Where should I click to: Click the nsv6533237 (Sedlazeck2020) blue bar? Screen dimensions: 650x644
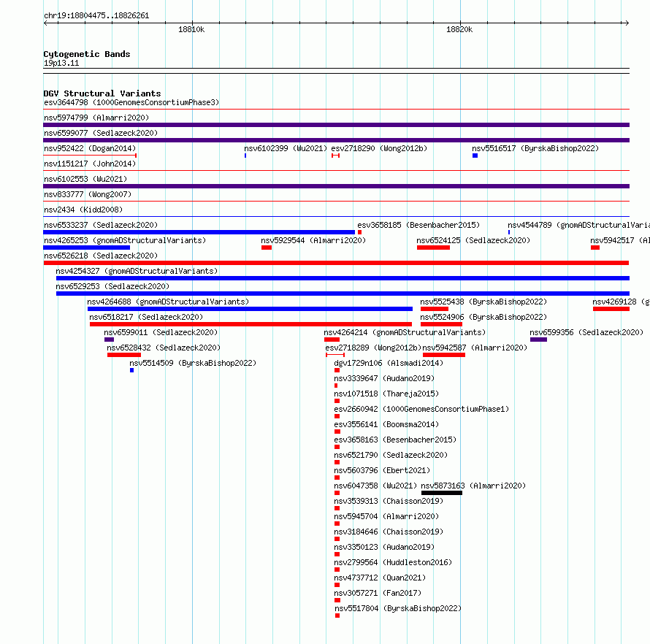point(199,232)
